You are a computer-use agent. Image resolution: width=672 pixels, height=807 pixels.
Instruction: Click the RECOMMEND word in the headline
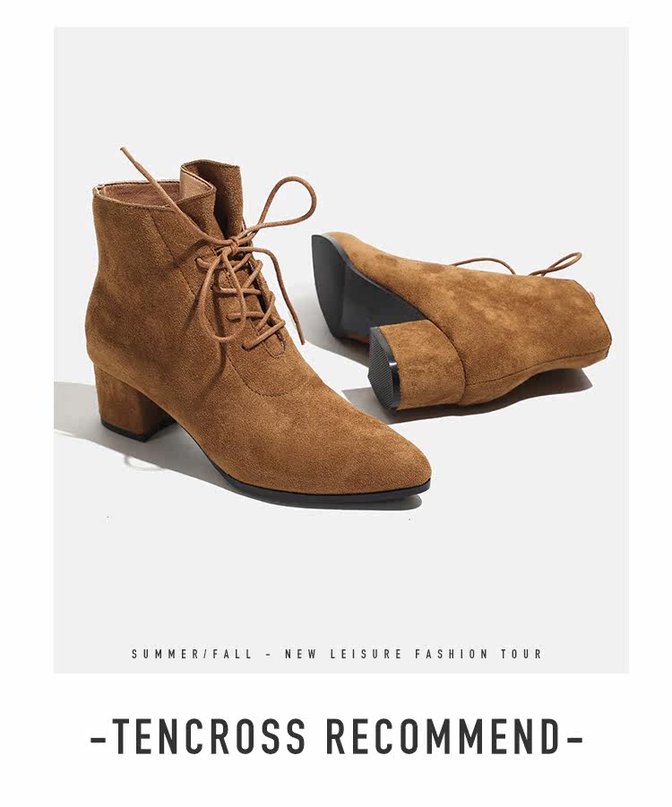coord(444,736)
